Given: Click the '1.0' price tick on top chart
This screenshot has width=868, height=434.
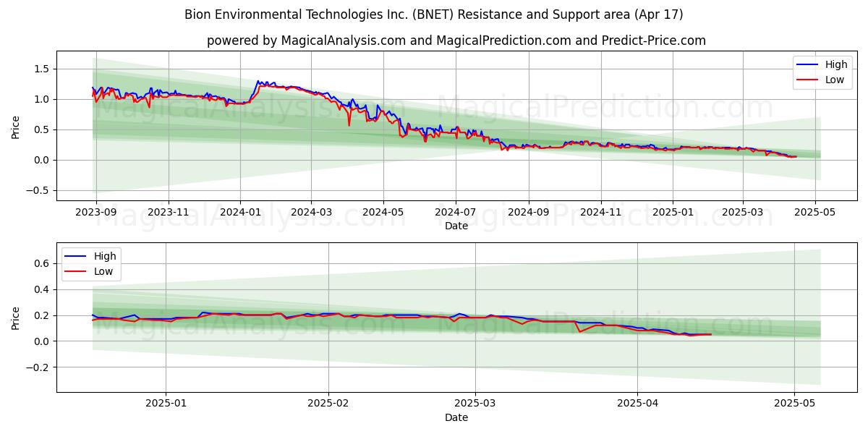Looking at the screenshot, I should click(42, 99).
